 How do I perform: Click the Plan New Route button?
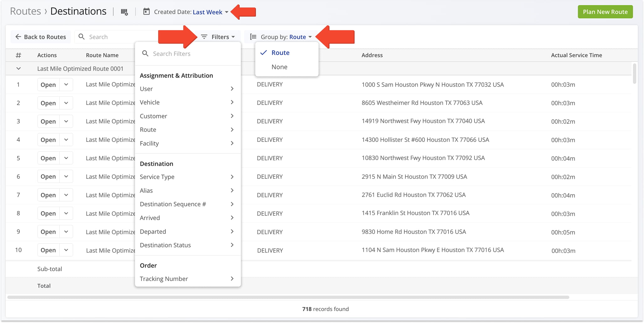pyautogui.click(x=605, y=12)
